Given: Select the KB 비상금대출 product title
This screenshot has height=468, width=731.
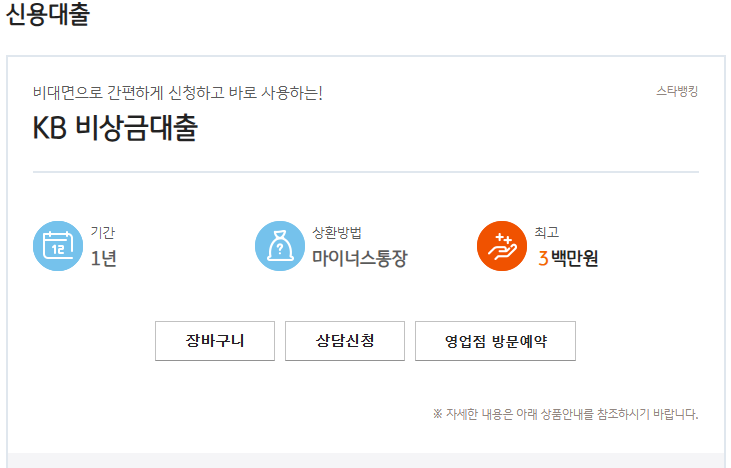Looking at the screenshot, I should (x=115, y=129).
